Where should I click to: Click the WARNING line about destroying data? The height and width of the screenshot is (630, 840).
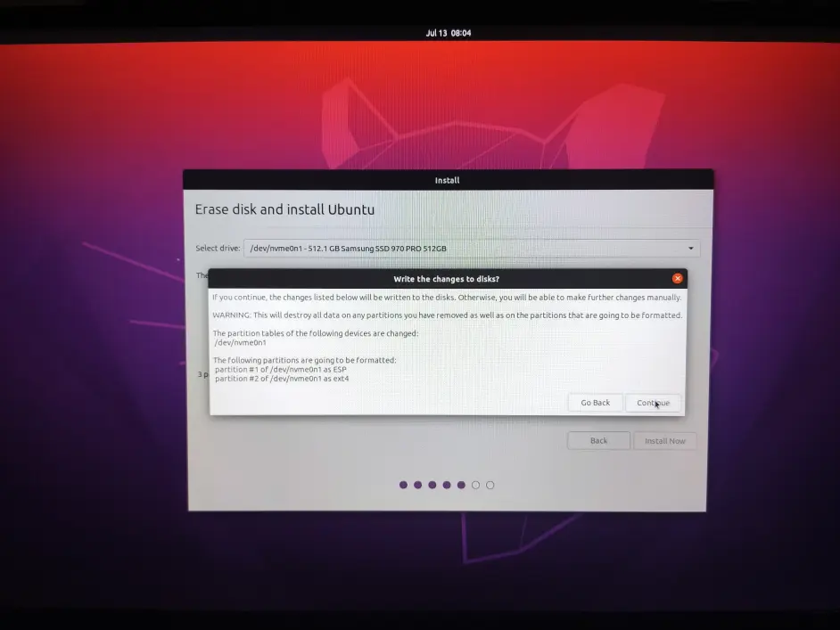448,315
